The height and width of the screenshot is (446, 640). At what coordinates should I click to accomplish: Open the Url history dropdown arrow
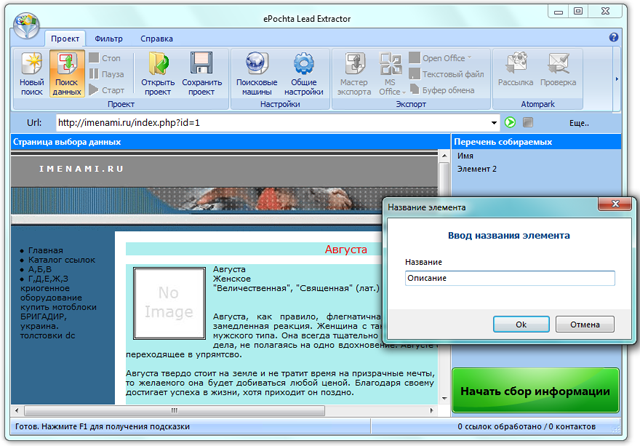click(x=494, y=122)
